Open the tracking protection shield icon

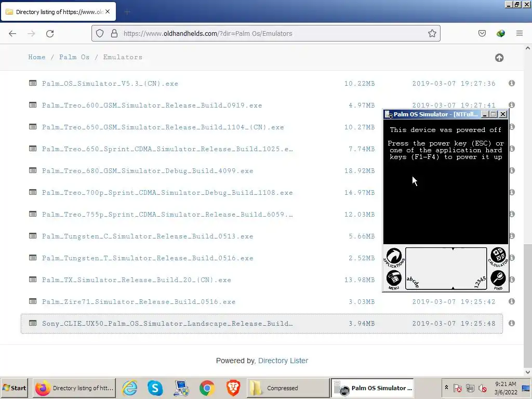(x=99, y=33)
